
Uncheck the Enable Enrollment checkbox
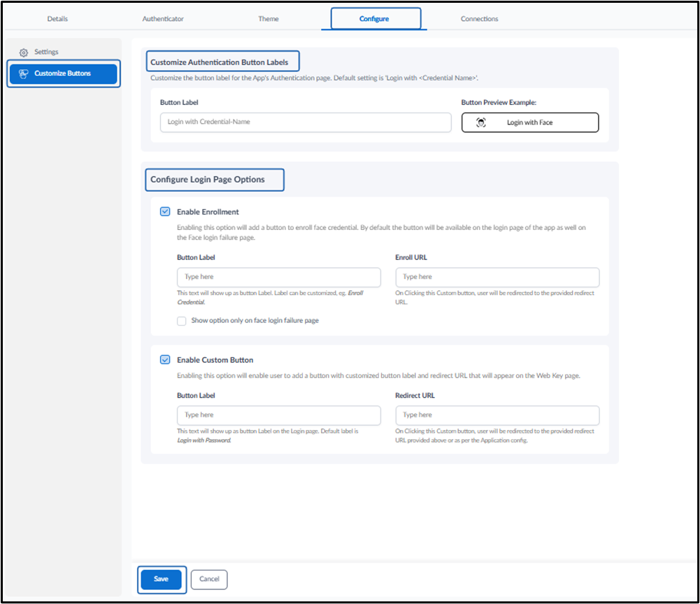(x=165, y=212)
